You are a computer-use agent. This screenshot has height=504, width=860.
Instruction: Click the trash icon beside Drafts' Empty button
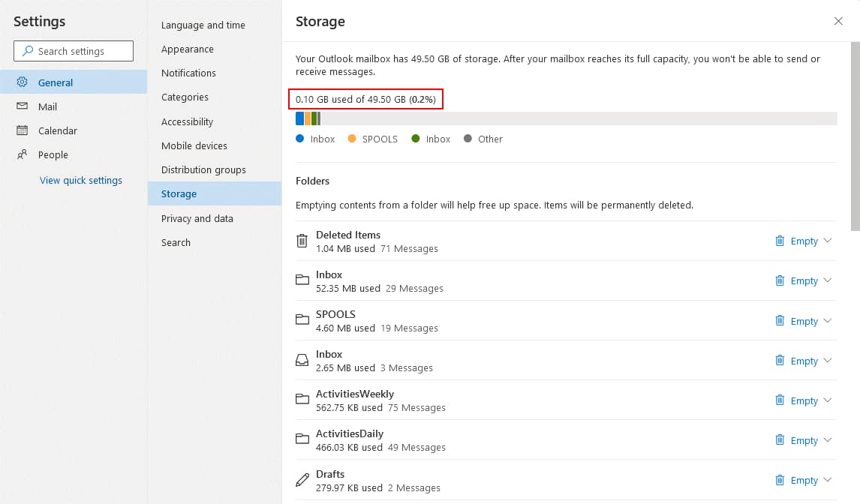pyautogui.click(x=780, y=480)
